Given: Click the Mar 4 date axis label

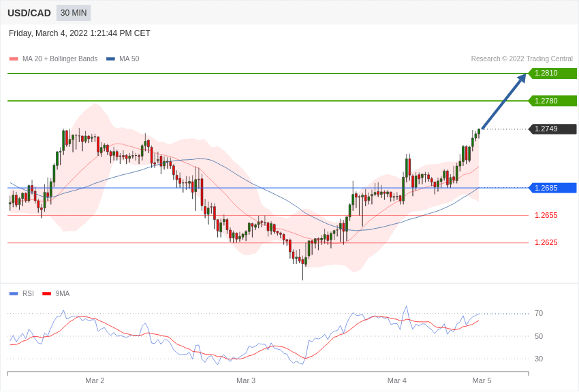Looking at the screenshot, I should coord(397,380).
